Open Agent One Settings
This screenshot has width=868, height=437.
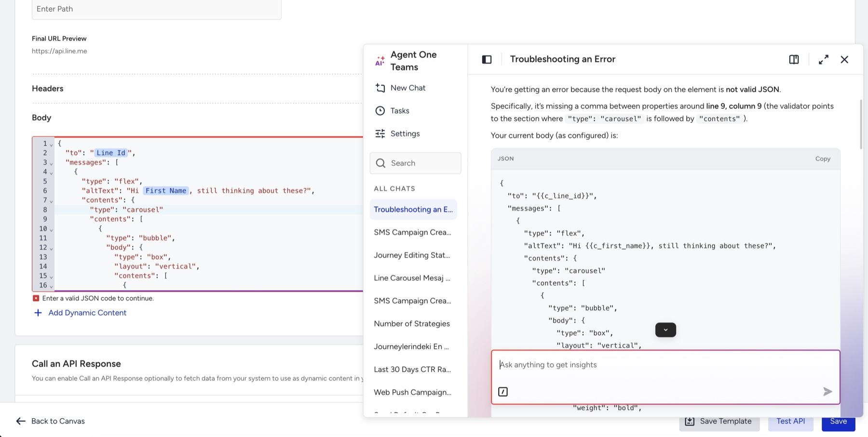[x=397, y=133]
